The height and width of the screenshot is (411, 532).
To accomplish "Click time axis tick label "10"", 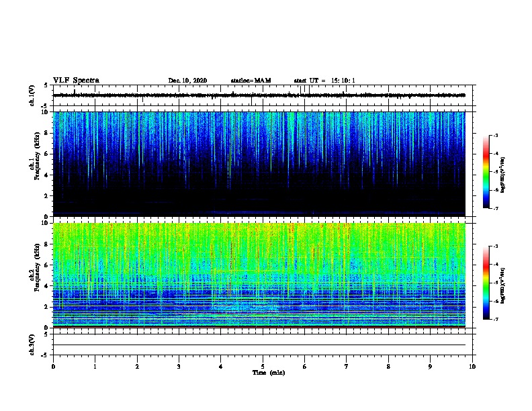I will click(x=472, y=367).
